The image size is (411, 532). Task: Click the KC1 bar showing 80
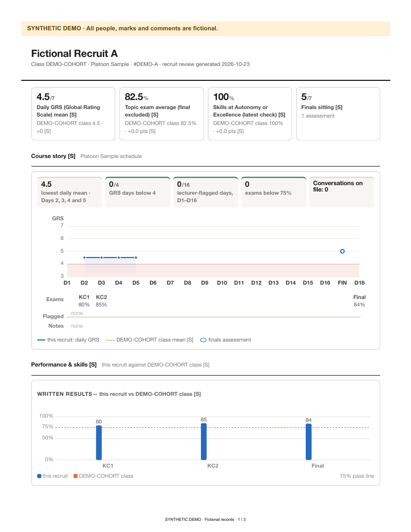99,443
